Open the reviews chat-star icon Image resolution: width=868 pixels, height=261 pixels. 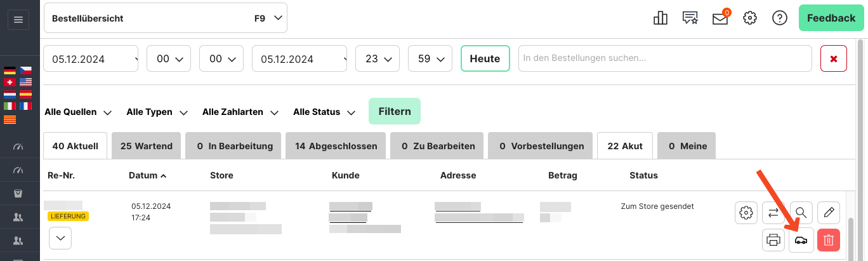tap(690, 18)
